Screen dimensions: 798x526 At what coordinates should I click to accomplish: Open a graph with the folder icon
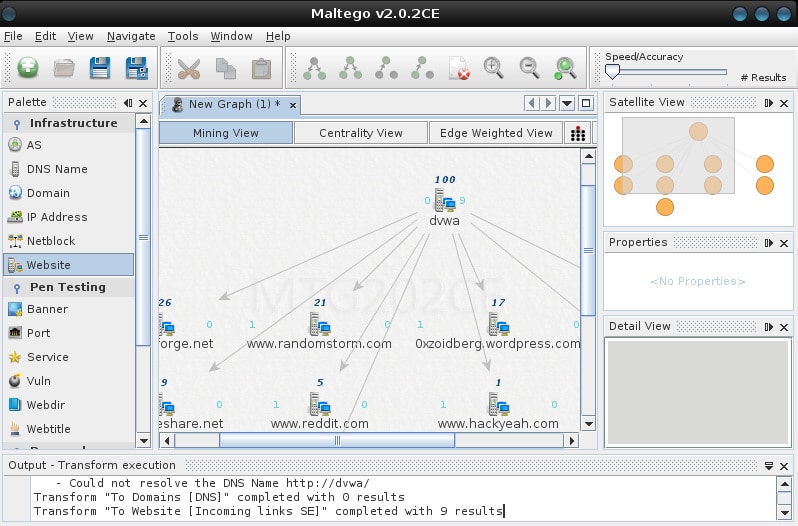coord(64,68)
